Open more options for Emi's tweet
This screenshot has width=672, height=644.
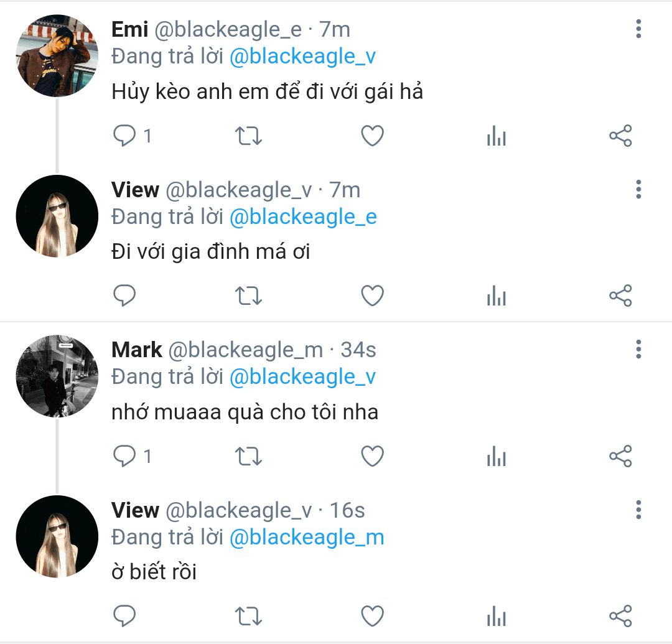[x=638, y=29]
